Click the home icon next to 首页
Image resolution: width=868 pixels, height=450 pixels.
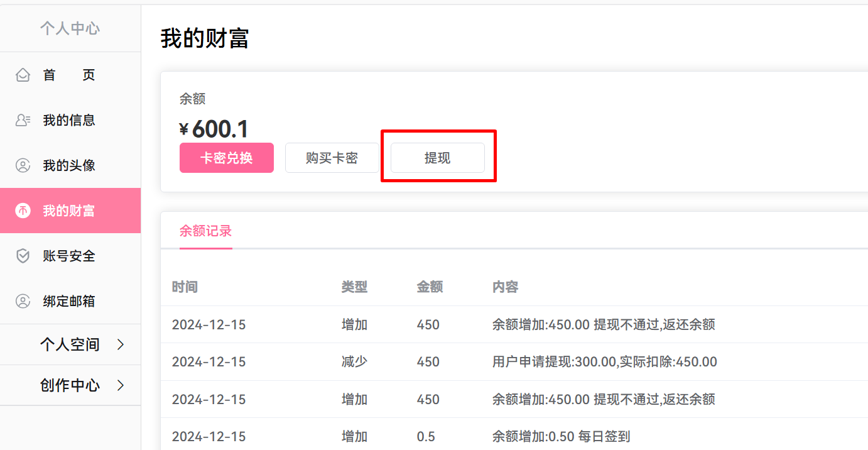coord(23,74)
